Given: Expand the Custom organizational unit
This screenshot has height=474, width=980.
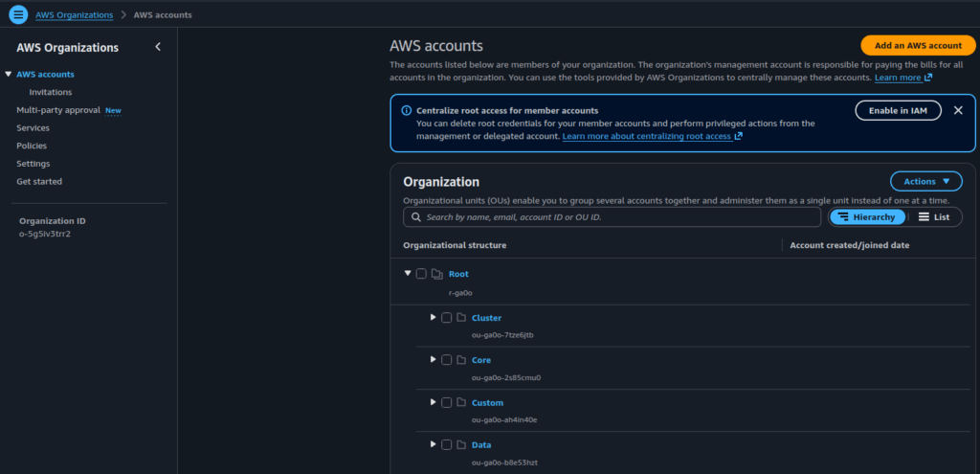Looking at the screenshot, I should 433,402.
